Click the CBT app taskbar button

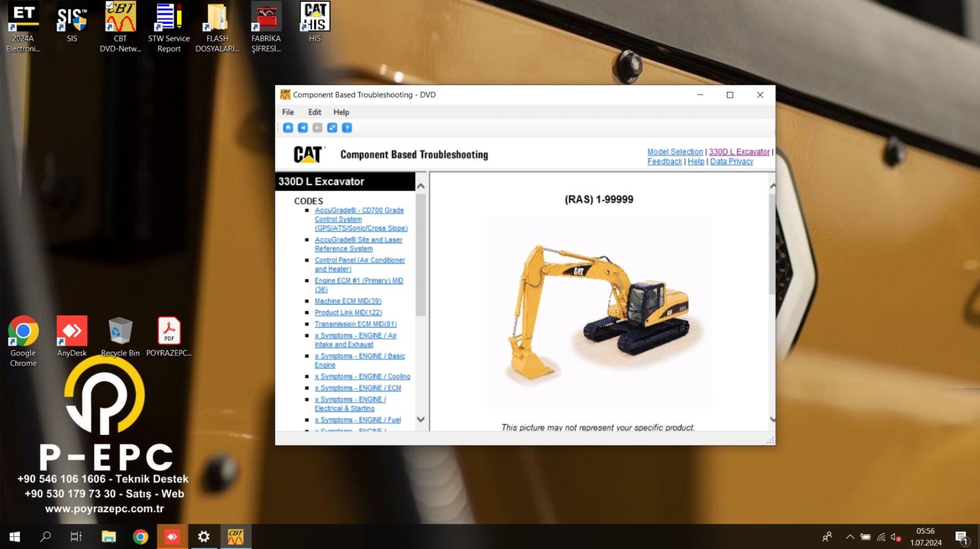point(236,537)
